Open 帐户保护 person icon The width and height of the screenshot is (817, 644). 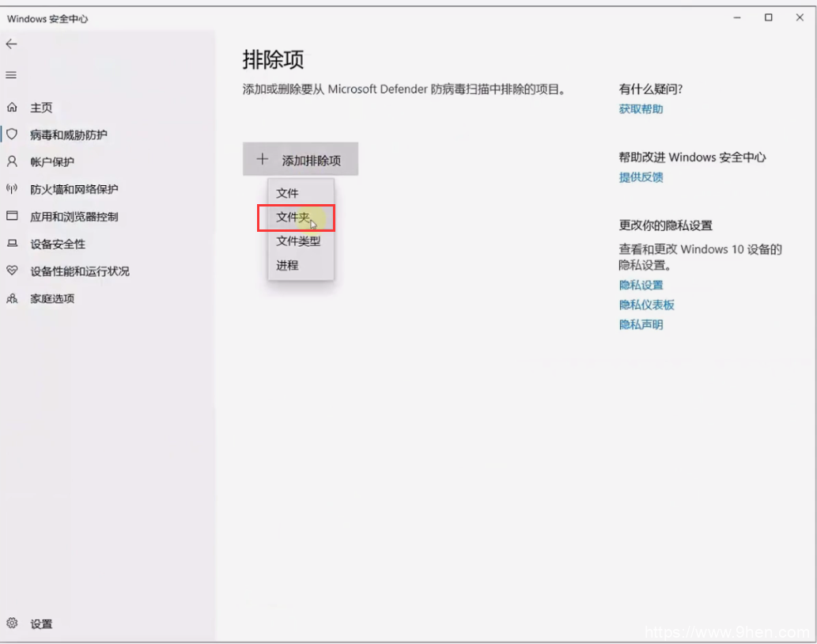[12, 161]
